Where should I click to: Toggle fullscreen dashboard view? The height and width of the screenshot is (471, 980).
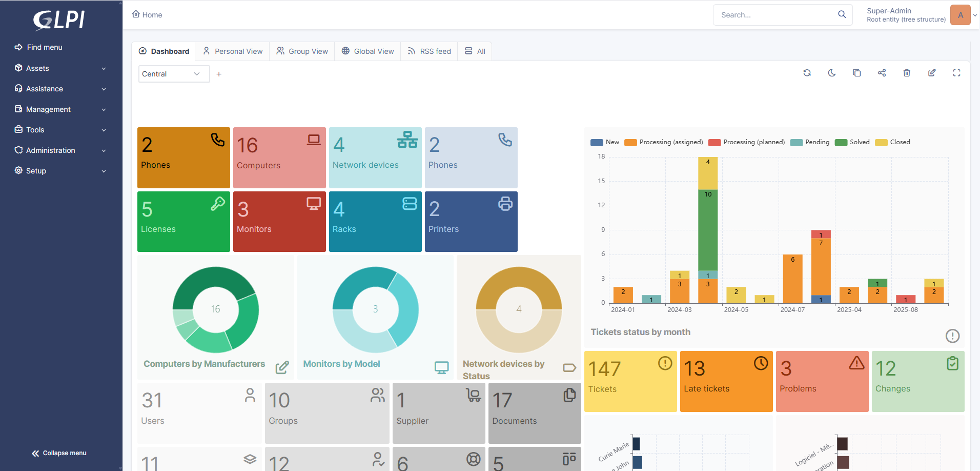pyautogui.click(x=956, y=73)
